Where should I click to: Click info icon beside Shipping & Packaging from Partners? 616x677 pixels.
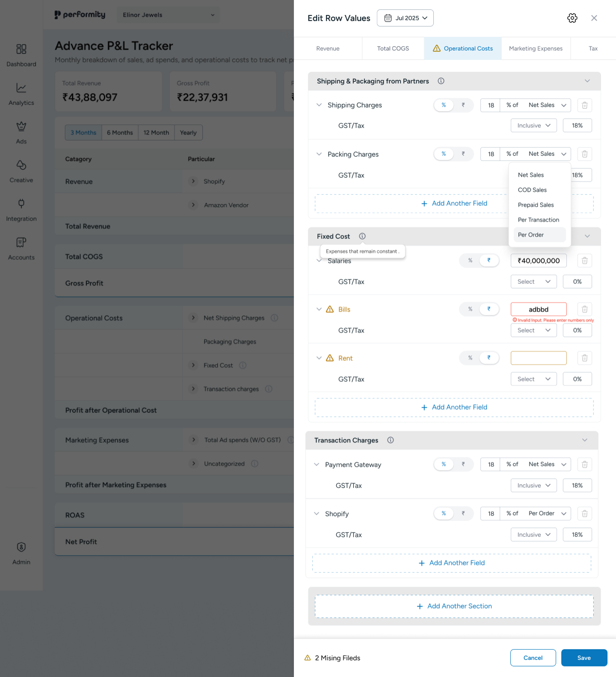point(441,81)
